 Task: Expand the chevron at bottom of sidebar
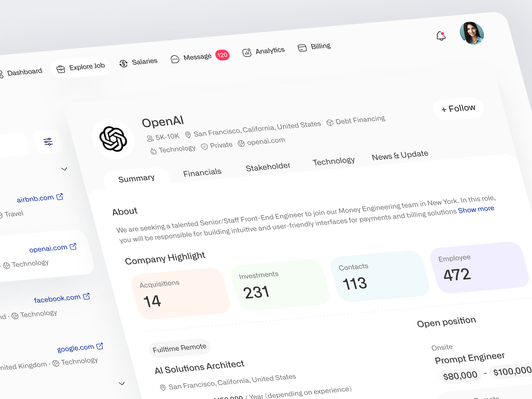(x=122, y=383)
